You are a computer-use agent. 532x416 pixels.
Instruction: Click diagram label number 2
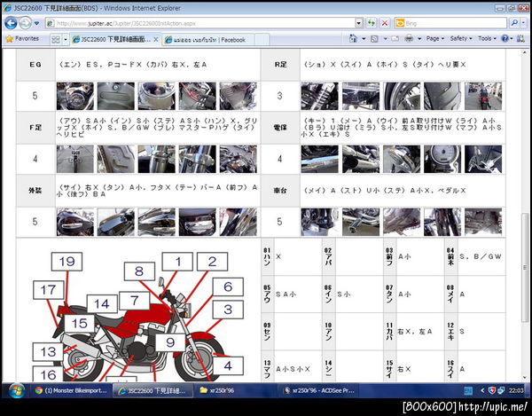coord(213,262)
